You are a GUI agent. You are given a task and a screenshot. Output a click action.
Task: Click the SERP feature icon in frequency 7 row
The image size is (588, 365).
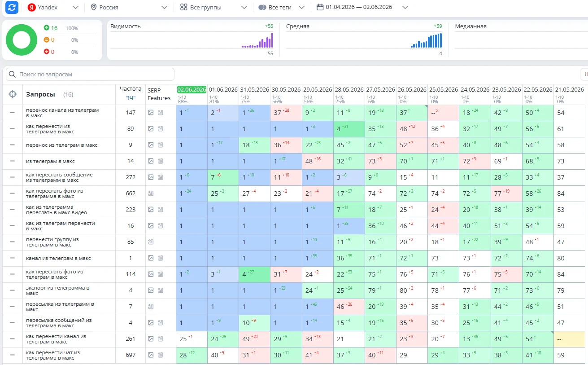click(x=151, y=307)
